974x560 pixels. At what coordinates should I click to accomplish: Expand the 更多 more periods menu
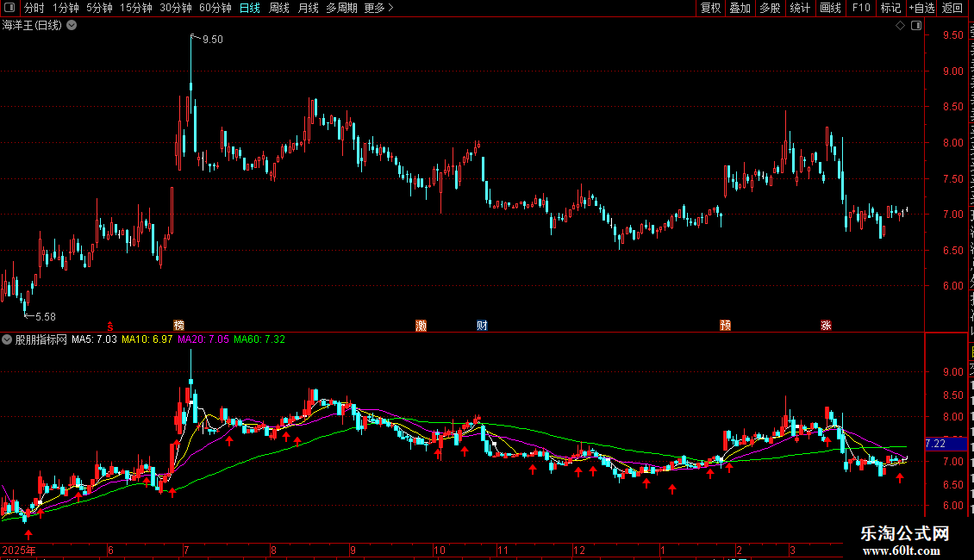coord(378,8)
